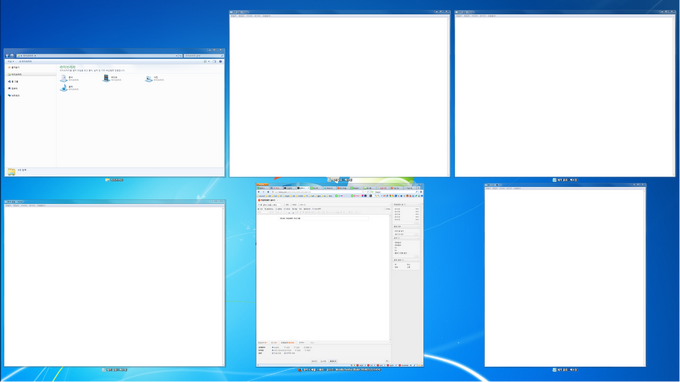The image size is (680, 382).
Task: Click the Videos library icon in Explorer
Action: 106,78
